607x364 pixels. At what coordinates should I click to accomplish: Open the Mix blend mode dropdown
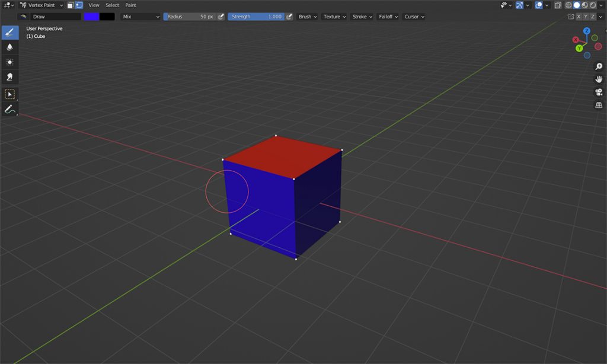coord(140,17)
